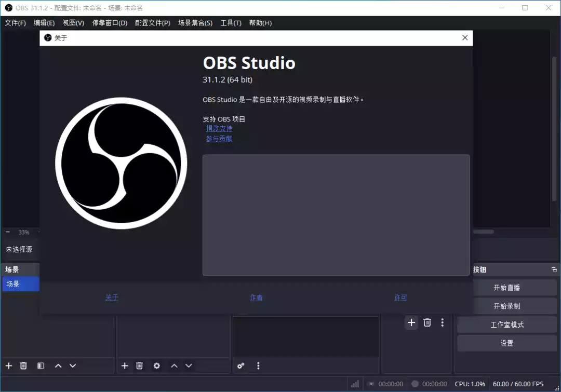The width and height of the screenshot is (561, 392).
Task: Add a new scene with plus icon
Action: [9, 366]
